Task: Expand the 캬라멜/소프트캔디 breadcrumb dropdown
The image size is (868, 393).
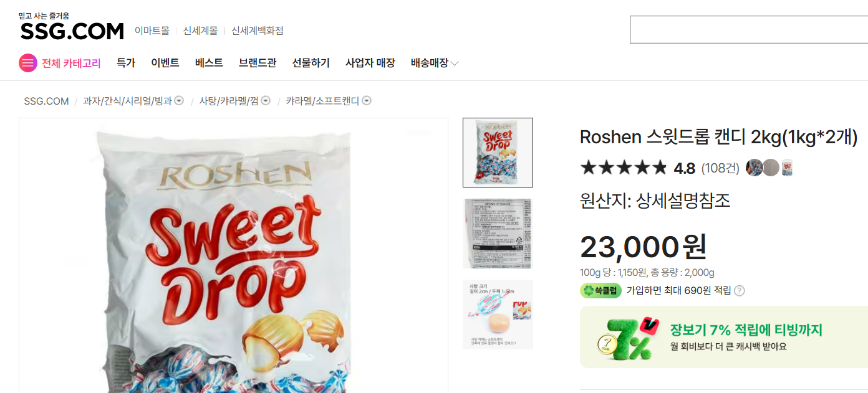Action: (x=367, y=101)
